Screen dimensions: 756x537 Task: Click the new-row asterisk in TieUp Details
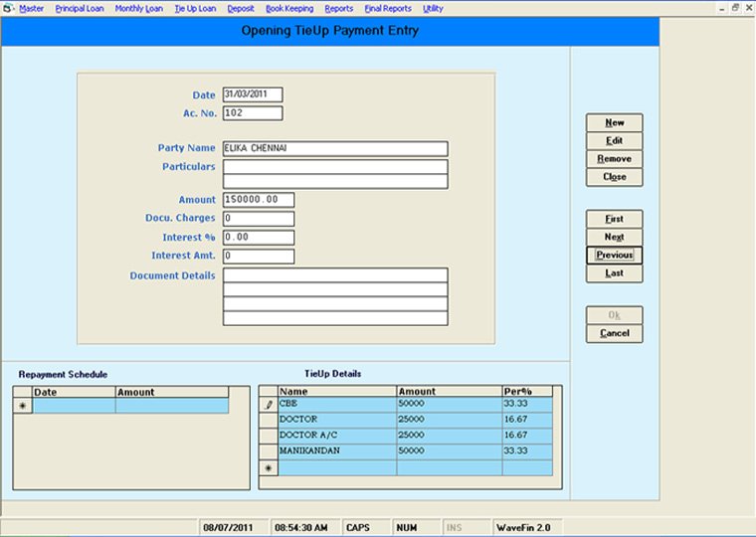point(268,467)
